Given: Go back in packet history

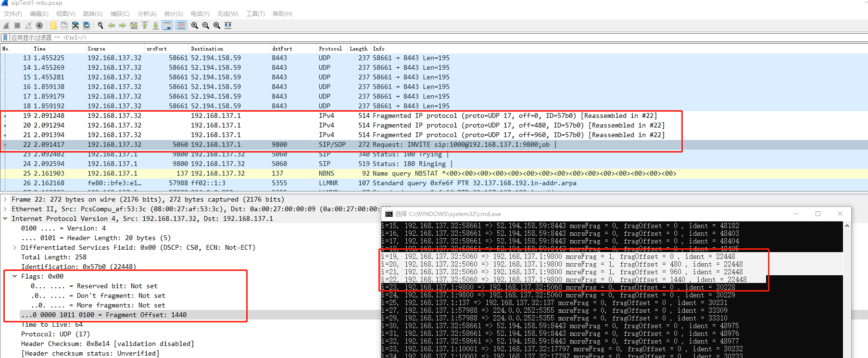Looking at the screenshot, I should click(112, 26).
